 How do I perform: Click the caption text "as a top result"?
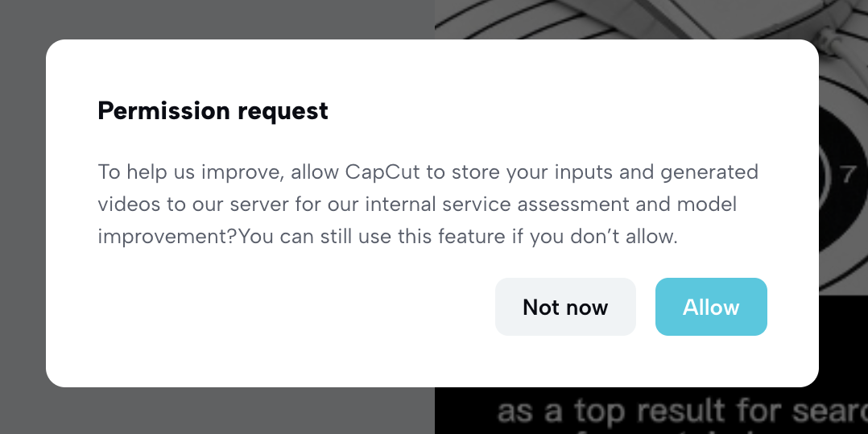pos(596,411)
